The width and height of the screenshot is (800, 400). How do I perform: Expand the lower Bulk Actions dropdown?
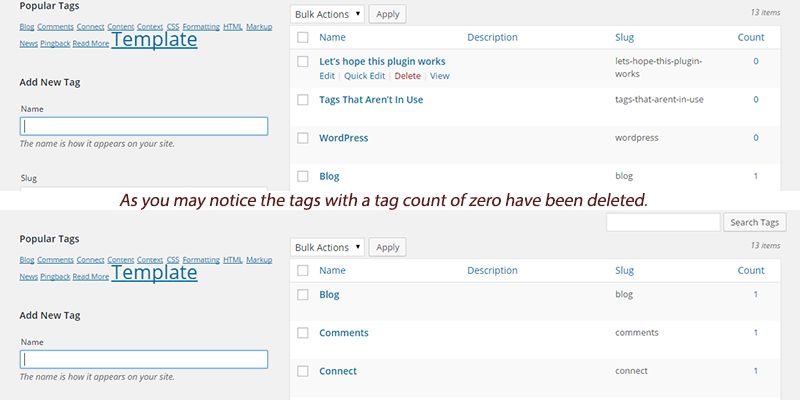click(327, 247)
